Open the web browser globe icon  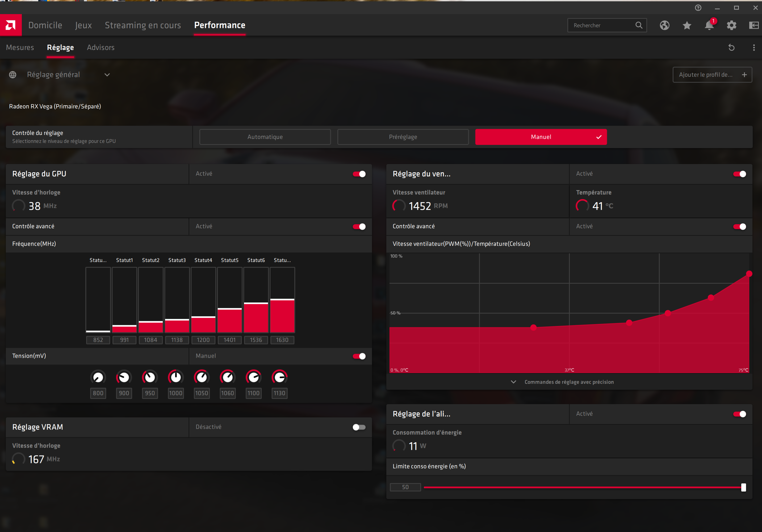click(x=664, y=25)
